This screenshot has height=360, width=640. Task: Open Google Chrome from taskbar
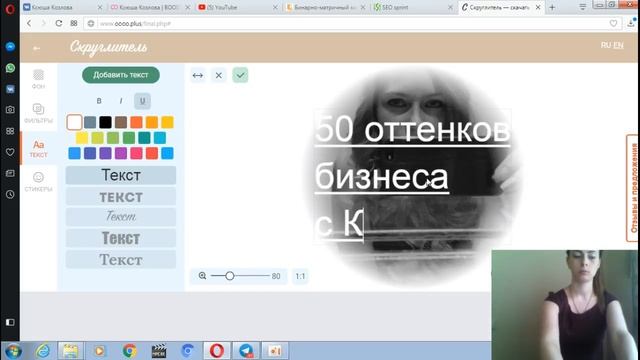(129, 351)
